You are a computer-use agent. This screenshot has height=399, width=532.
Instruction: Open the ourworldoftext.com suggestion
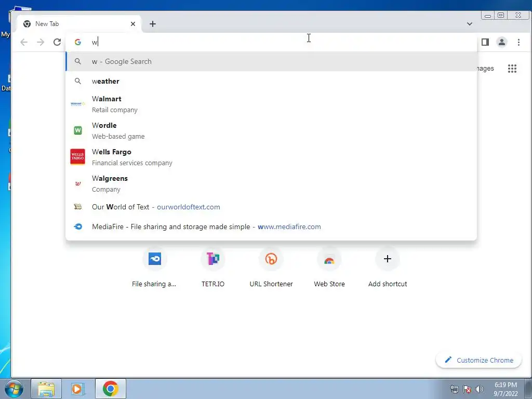click(271, 207)
